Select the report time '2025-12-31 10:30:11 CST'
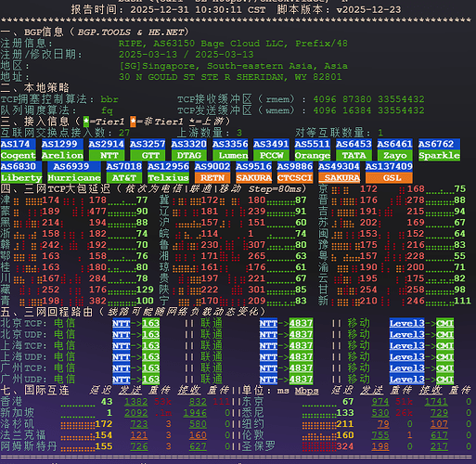 (198, 10)
